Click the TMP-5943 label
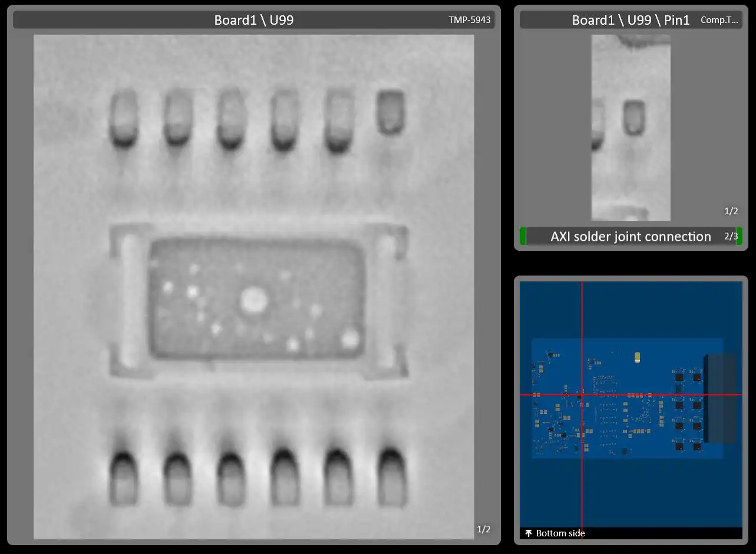The width and height of the screenshot is (756, 554). 469,20
